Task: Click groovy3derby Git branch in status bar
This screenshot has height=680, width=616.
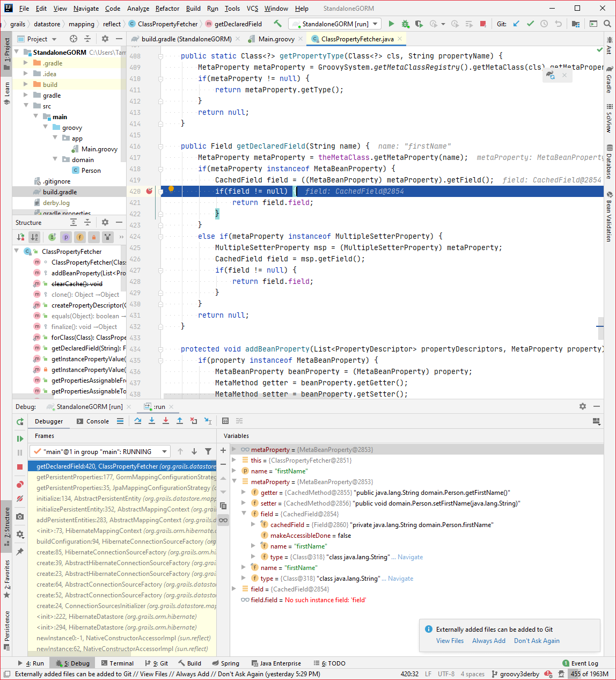Action: pyautogui.click(x=515, y=674)
